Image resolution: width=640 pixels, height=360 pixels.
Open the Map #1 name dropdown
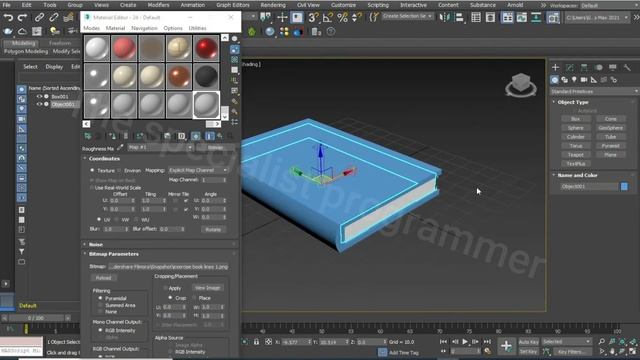pos(160,147)
